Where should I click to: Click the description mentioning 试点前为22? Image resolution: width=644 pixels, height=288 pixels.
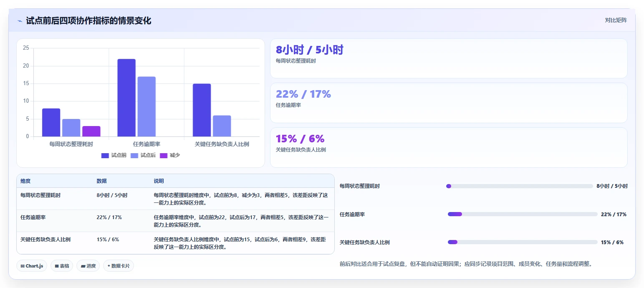pyautogui.click(x=241, y=221)
